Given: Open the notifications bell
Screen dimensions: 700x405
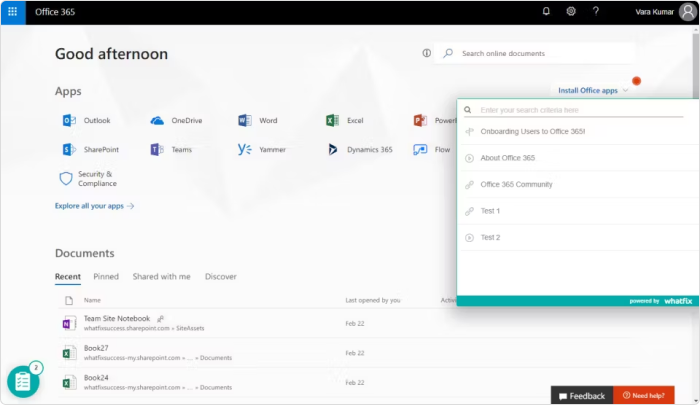Looking at the screenshot, I should pos(546,12).
